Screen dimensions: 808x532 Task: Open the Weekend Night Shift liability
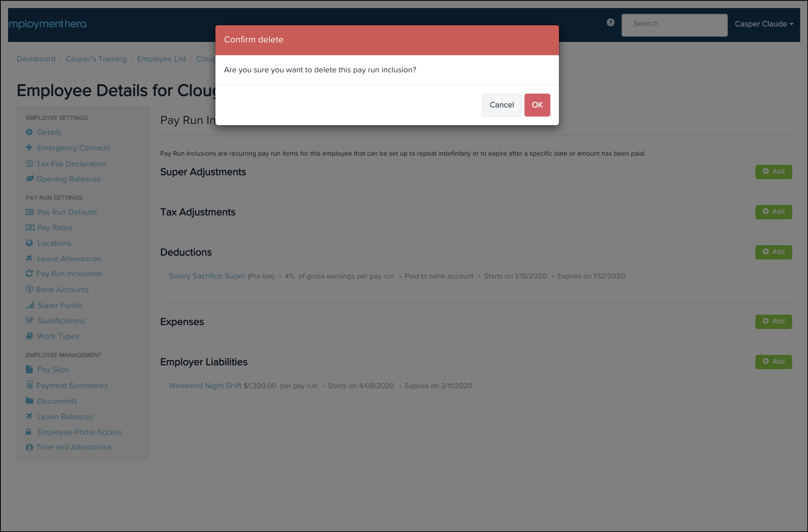pyautogui.click(x=205, y=385)
